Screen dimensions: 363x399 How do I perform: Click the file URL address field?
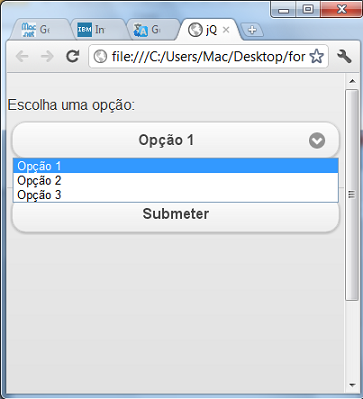(209, 56)
